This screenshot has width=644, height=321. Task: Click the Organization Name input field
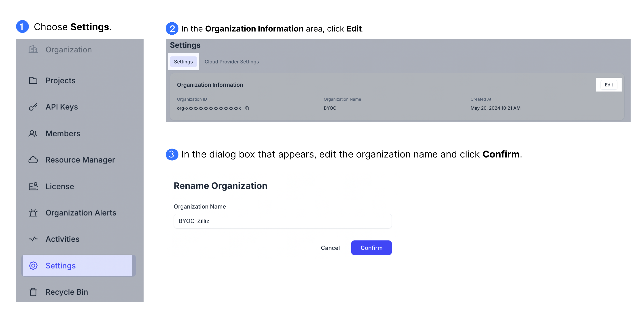coord(283,221)
